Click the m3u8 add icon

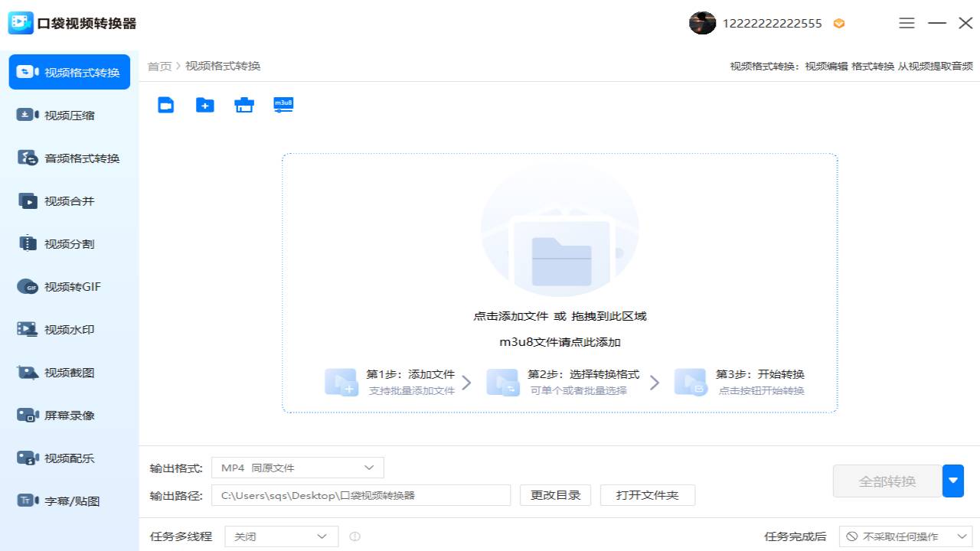click(x=283, y=104)
